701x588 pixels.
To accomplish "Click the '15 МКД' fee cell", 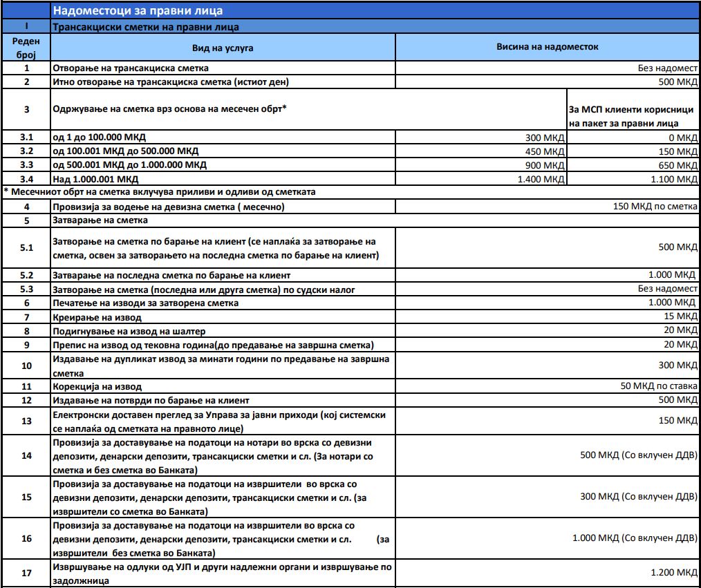I will 682,316.
